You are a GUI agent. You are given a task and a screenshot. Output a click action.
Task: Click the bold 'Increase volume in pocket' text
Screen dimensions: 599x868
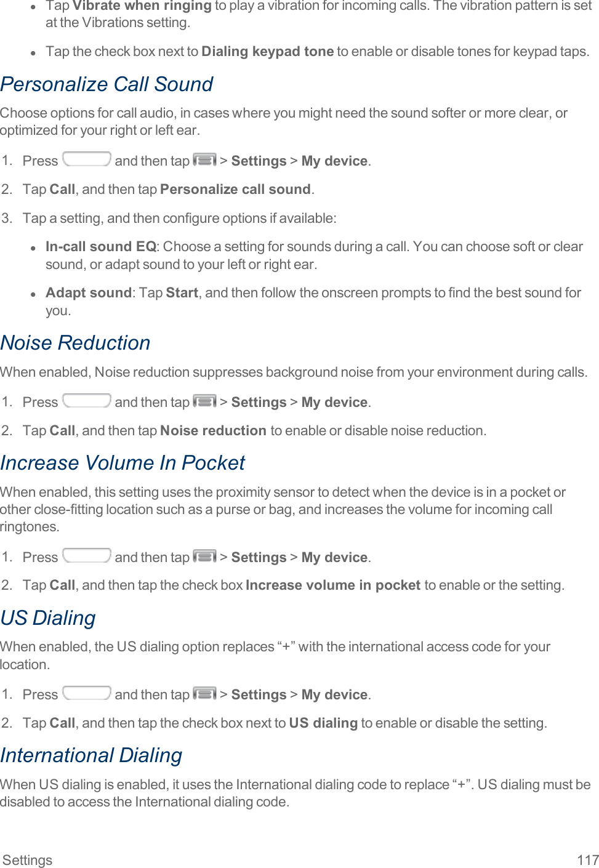pos(333,585)
